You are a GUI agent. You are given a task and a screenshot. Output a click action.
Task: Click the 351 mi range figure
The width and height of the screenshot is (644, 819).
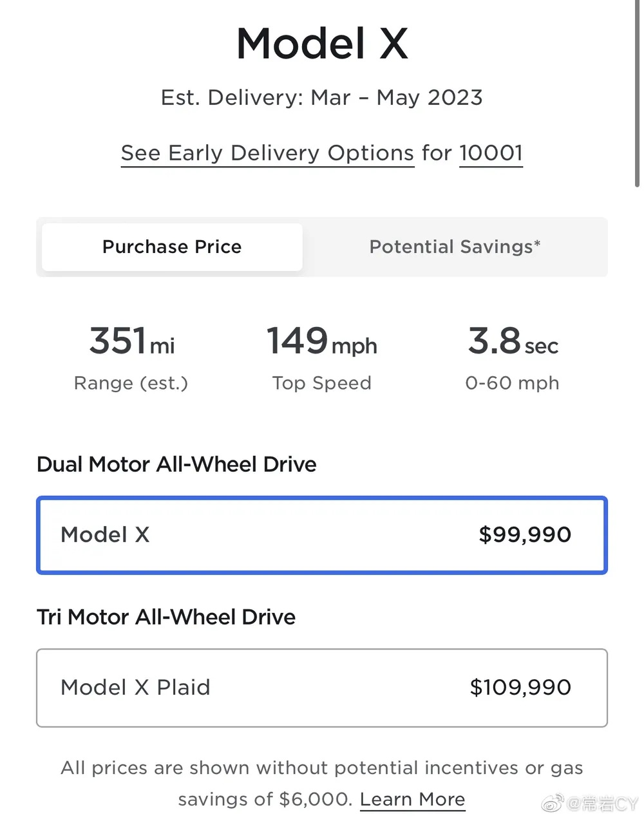click(x=131, y=341)
